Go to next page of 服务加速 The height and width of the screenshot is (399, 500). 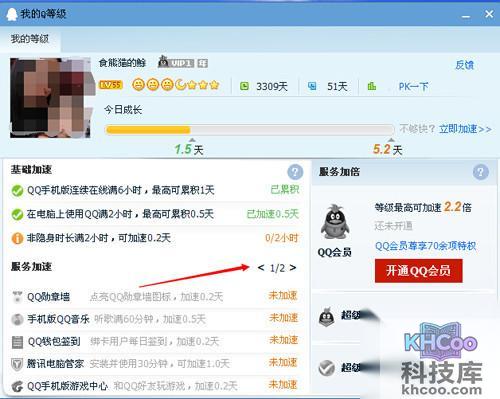point(293,267)
